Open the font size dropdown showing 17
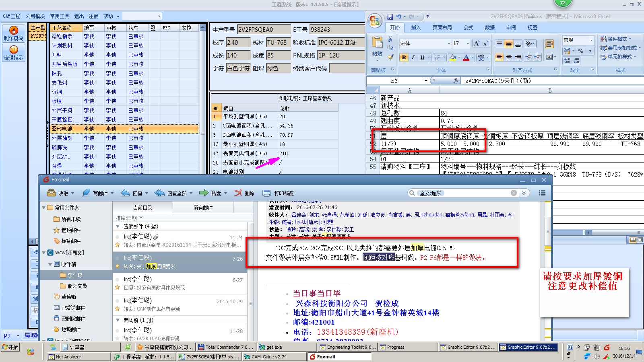The height and width of the screenshot is (362, 644). pyautogui.click(x=468, y=43)
